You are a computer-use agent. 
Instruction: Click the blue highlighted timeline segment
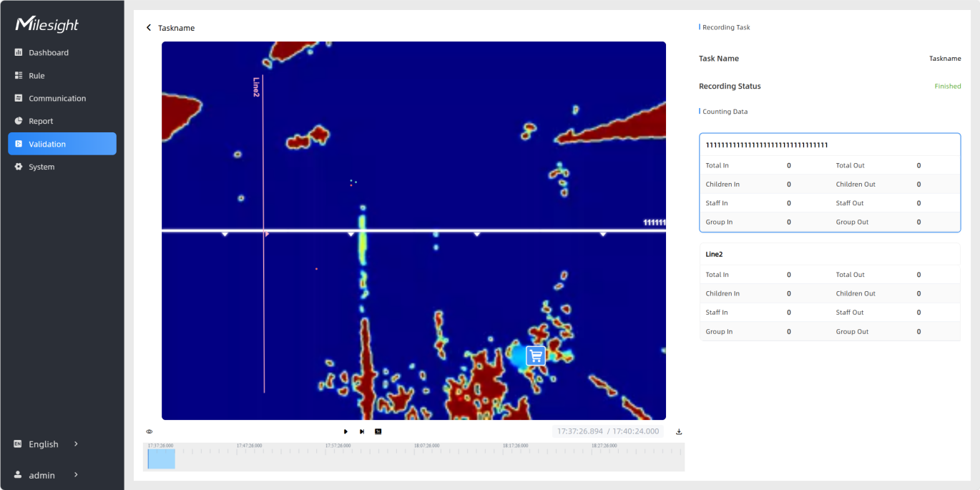(162, 459)
